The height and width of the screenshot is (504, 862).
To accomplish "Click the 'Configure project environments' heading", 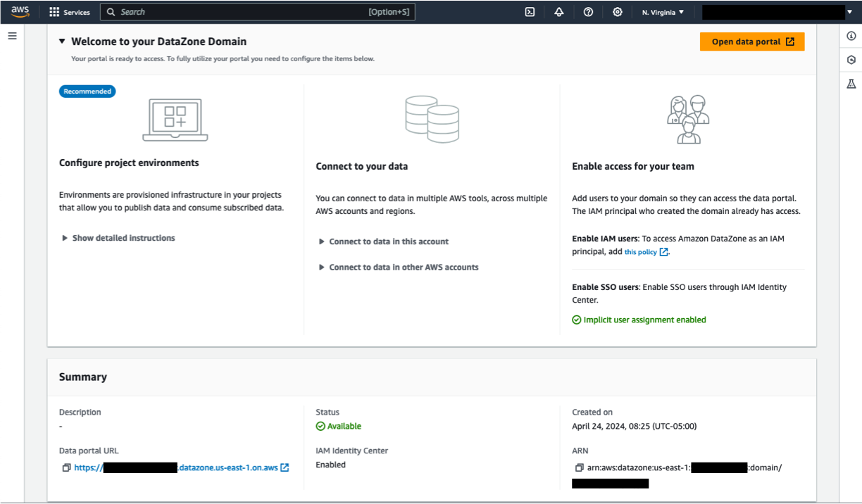I will tap(129, 163).
